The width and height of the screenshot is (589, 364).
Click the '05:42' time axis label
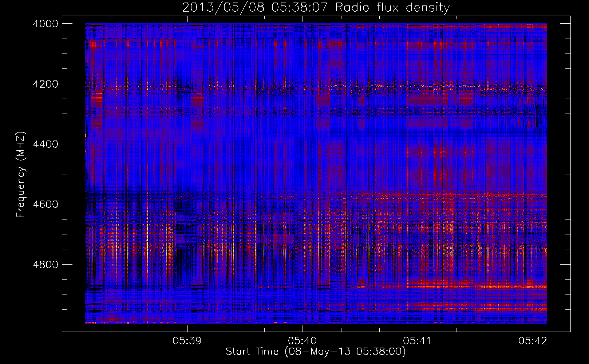click(x=533, y=341)
